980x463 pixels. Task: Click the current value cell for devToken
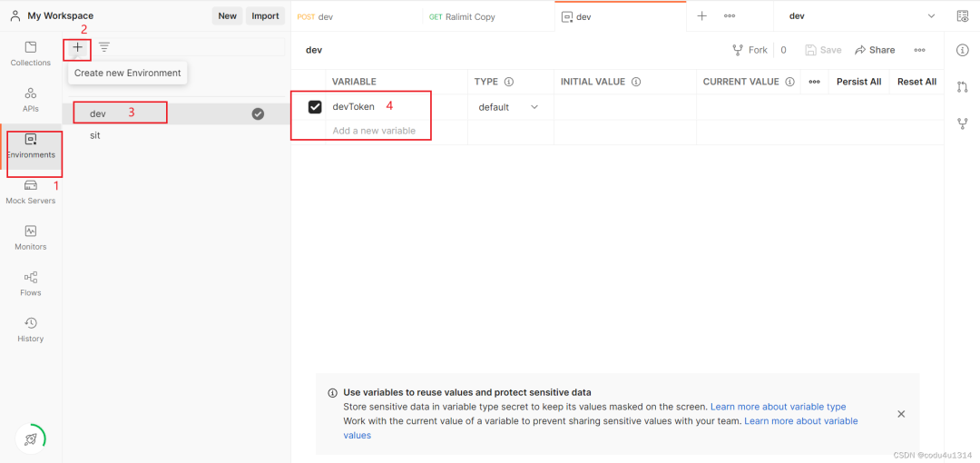[820, 107]
